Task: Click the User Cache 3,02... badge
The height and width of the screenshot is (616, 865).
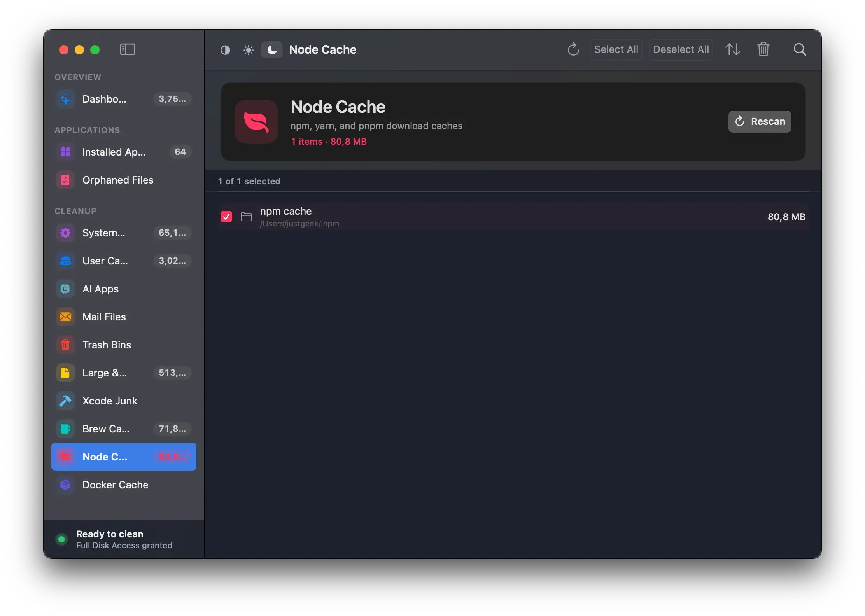Action: pos(172,261)
